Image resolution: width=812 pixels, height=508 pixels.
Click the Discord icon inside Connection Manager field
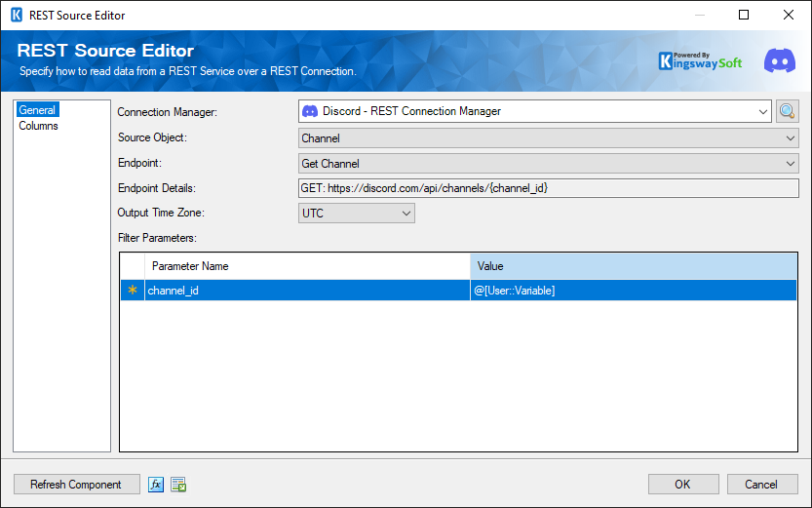point(310,112)
